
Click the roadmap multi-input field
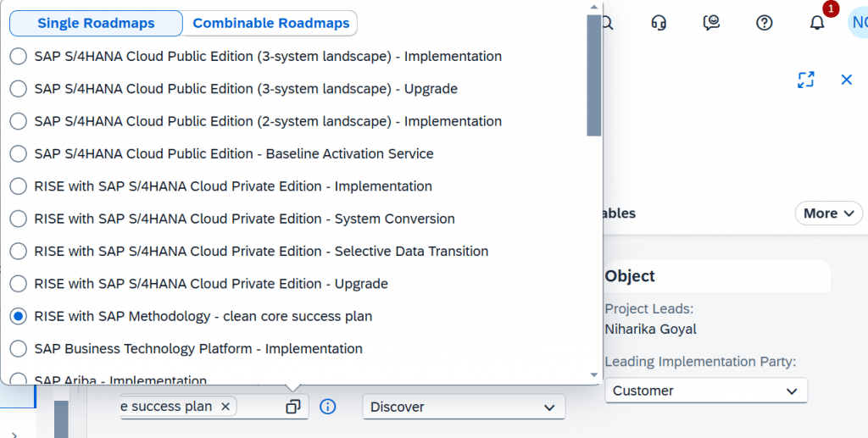214,407
